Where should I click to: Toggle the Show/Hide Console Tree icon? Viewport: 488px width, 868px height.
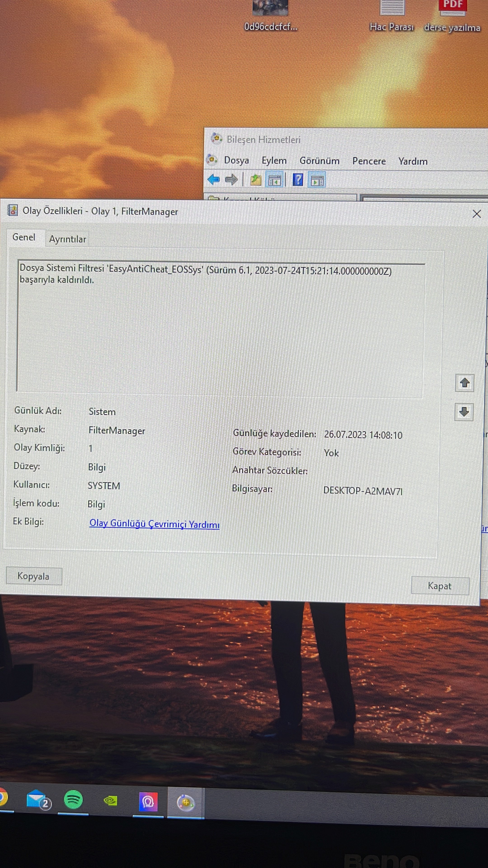click(274, 180)
